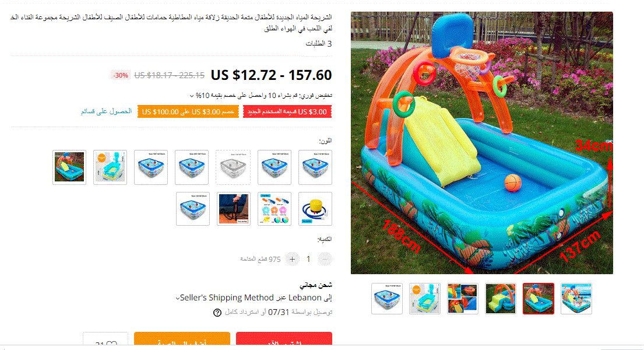The height and width of the screenshot is (350, 644).
Task: Expand Seller's Shipping Method dropdown
Action: coord(178,298)
